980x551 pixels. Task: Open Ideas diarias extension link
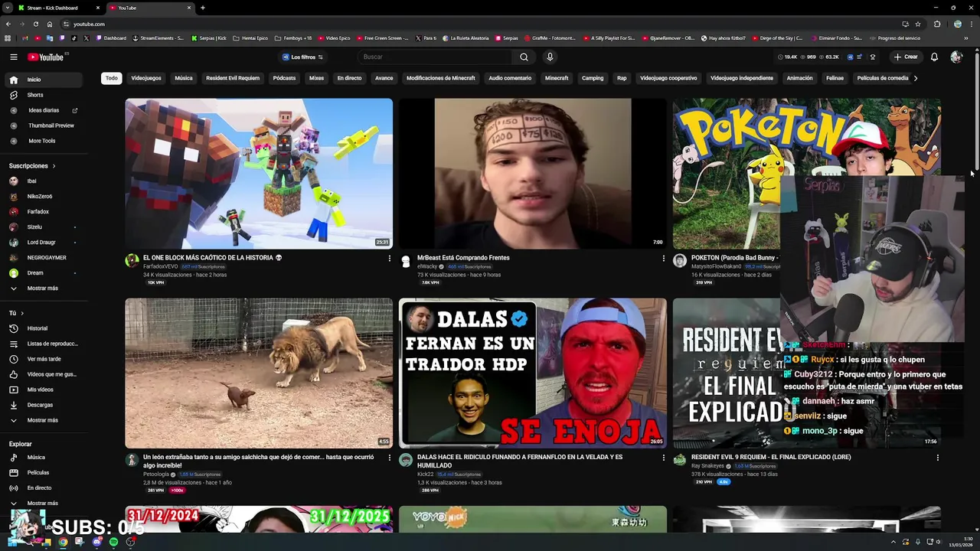tap(43, 110)
